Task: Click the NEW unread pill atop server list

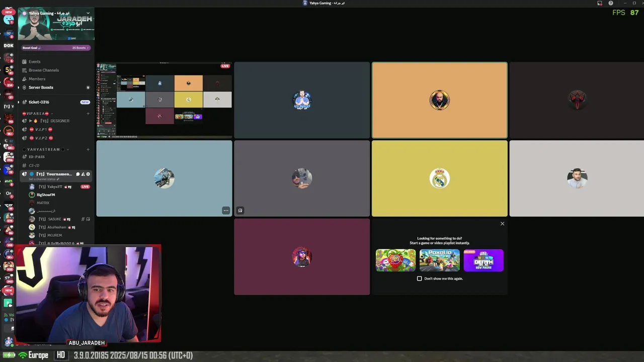Action: pos(9,12)
